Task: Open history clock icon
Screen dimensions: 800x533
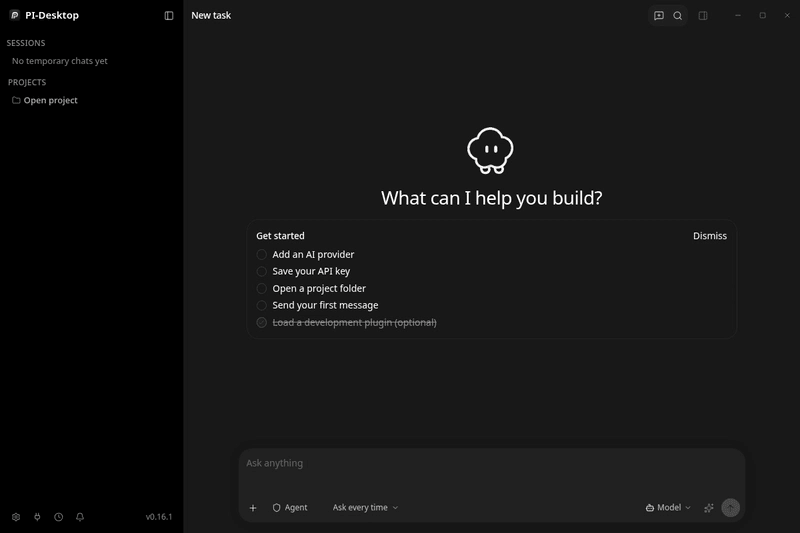Action: (59, 517)
